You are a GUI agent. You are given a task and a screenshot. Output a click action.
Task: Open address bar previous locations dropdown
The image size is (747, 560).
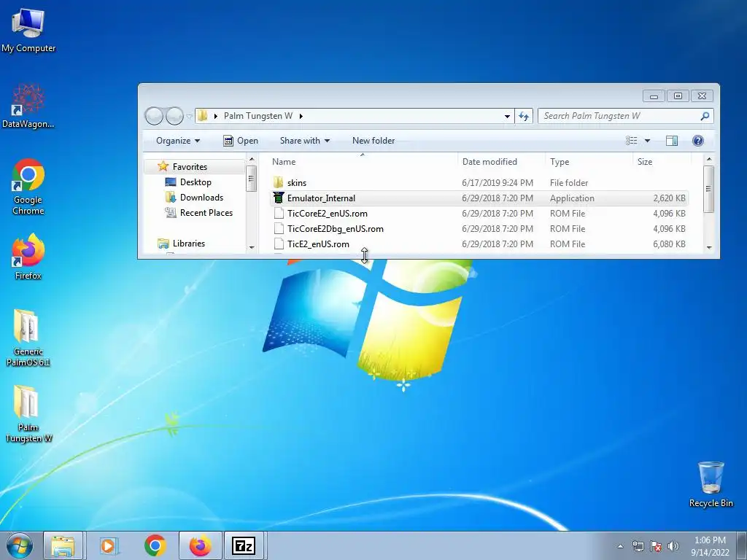(x=507, y=116)
